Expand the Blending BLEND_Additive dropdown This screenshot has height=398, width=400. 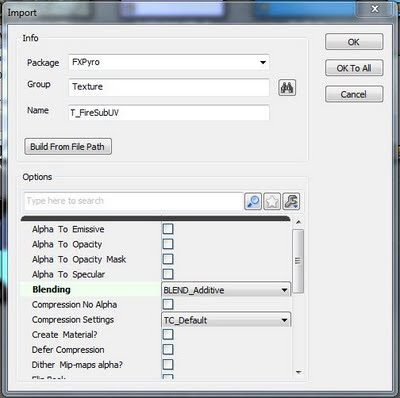226,290
